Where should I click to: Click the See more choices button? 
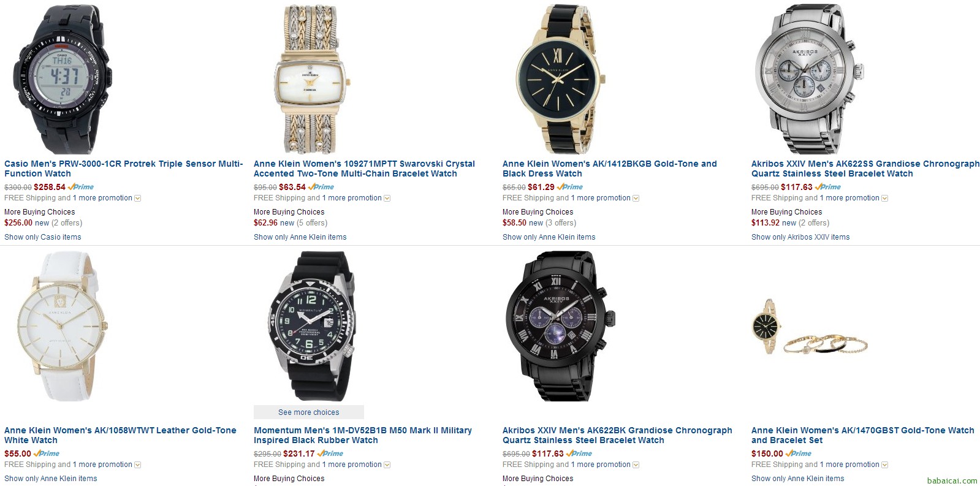click(309, 412)
